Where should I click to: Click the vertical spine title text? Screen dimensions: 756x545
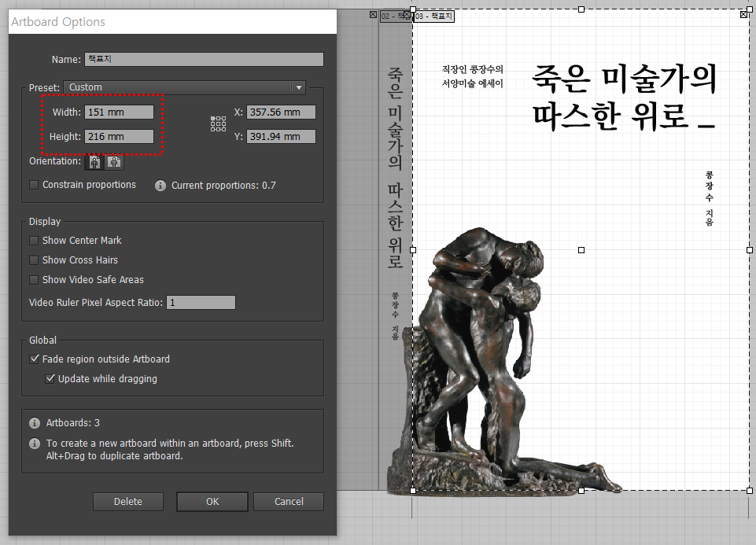pyautogui.click(x=396, y=168)
